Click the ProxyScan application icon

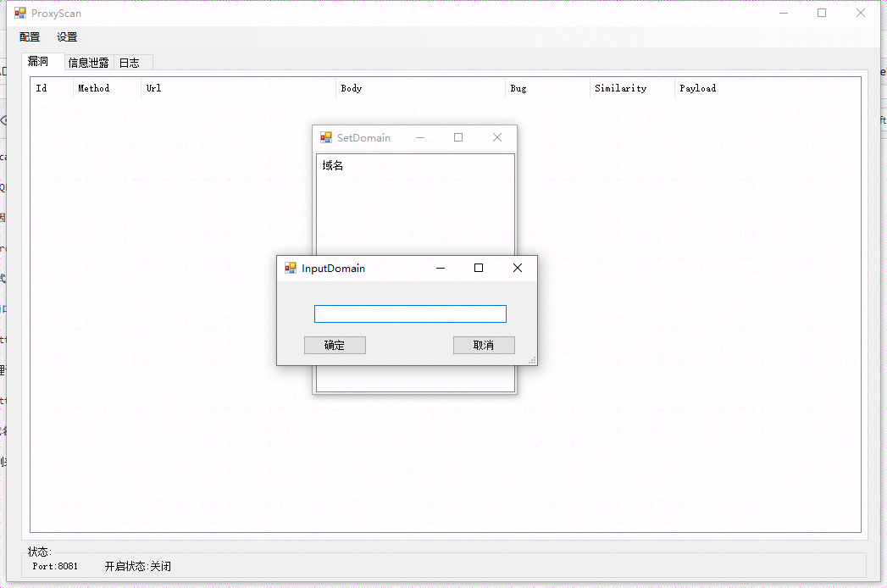pos(20,13)
